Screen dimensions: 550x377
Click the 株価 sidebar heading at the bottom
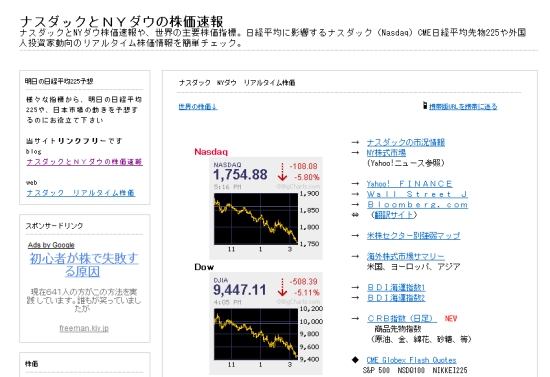coord(32,364)
